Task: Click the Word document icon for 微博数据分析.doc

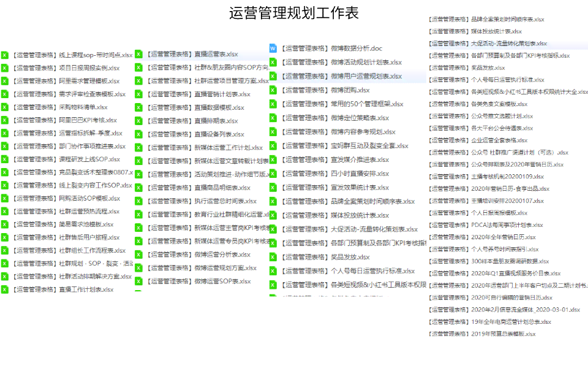Action: pos(273,48)
